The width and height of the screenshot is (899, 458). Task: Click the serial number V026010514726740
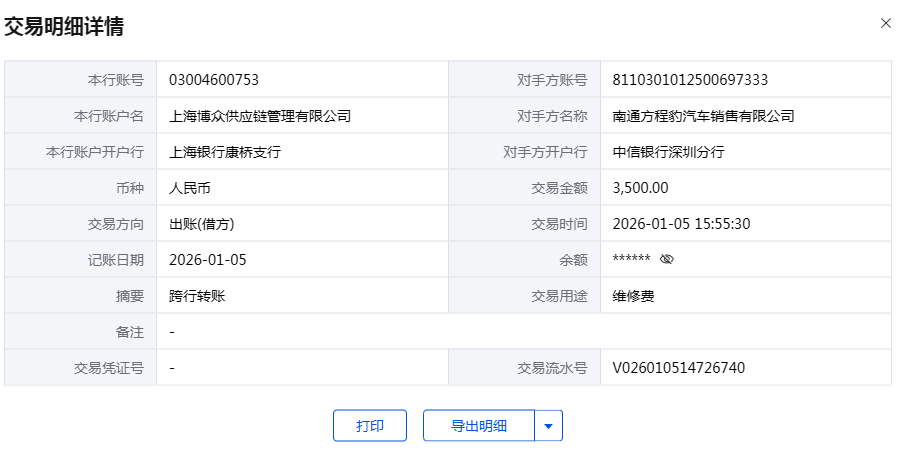coord(678,368)
